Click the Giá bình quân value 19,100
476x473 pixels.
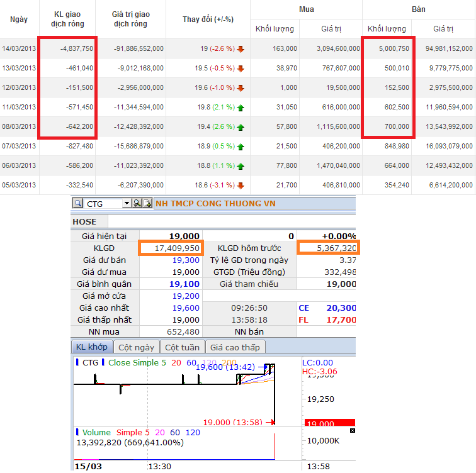184,284
